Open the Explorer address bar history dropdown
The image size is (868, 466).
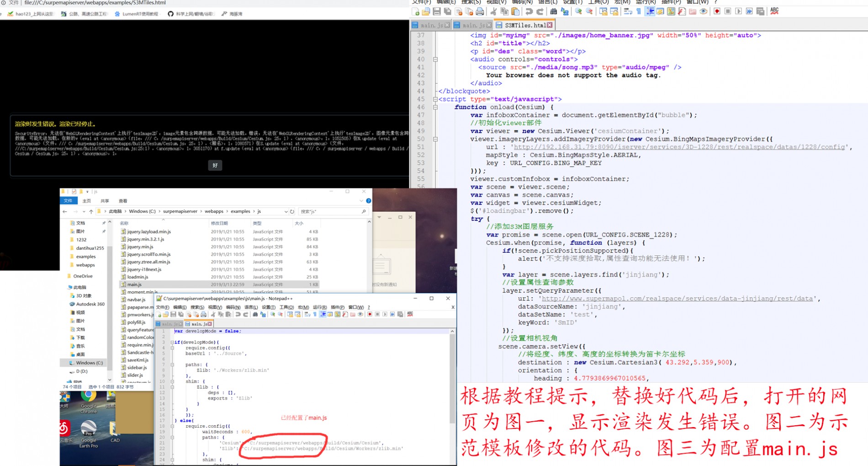286,212
